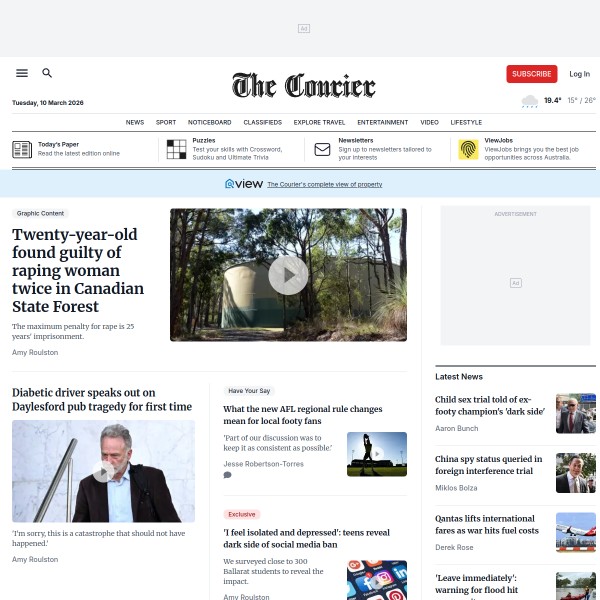The height and width of the screenshot is (600, 600).
Task: Open The Courier's complete view of property link
Action: point(324,184)
